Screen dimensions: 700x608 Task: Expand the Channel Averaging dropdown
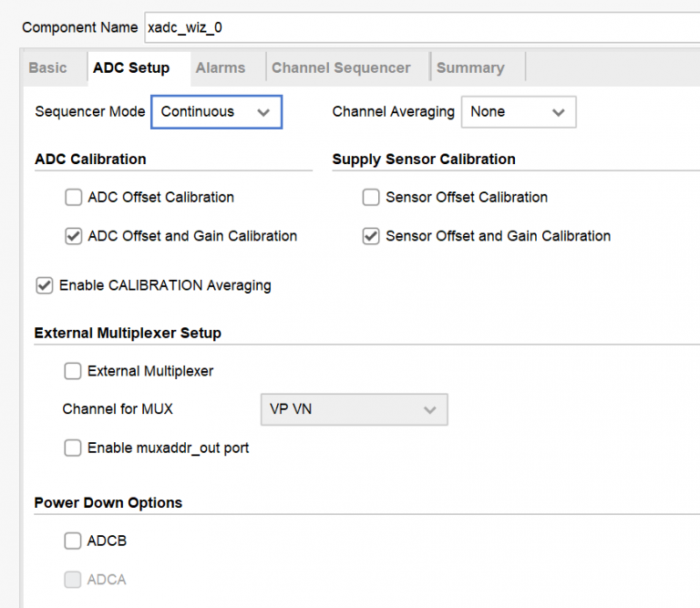(x=518, y=112)
